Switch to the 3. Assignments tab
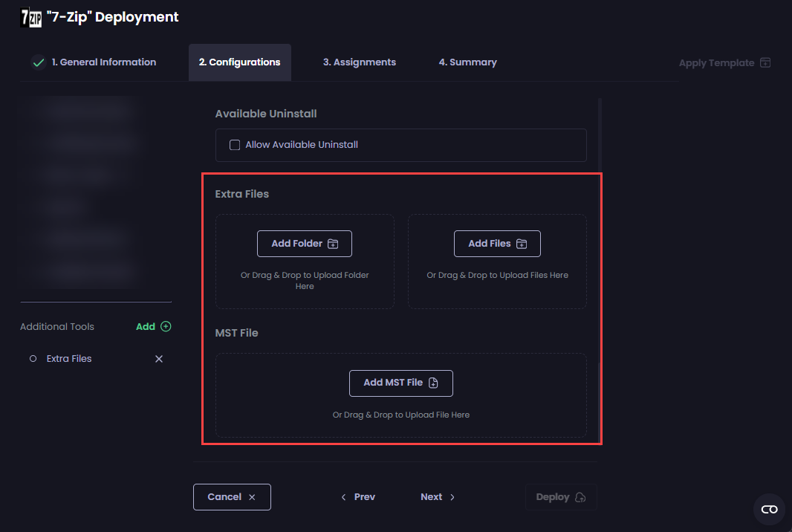 click(359, 62)
